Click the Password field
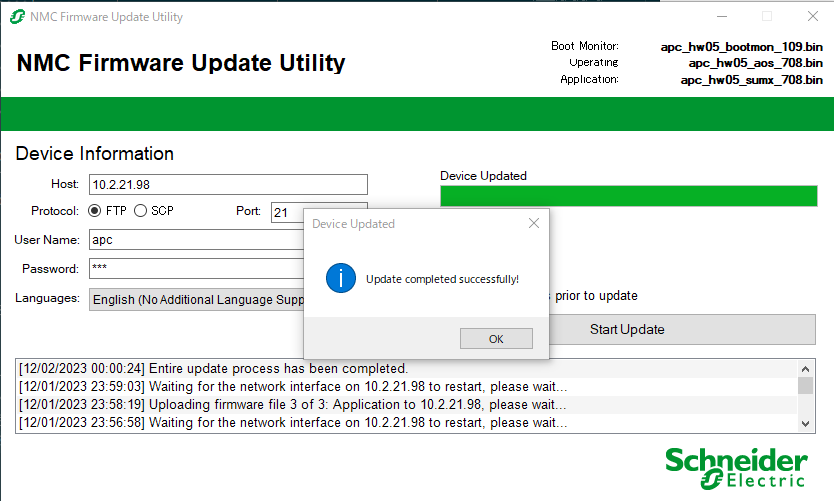The image size is (834, 501). coord(196,269)
